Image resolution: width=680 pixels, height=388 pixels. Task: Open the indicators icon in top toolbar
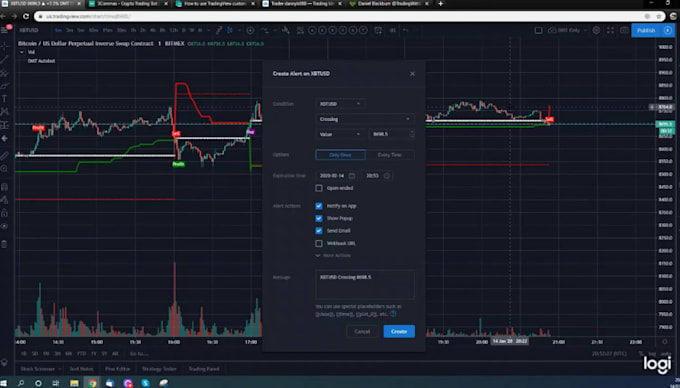pos(265,30)
